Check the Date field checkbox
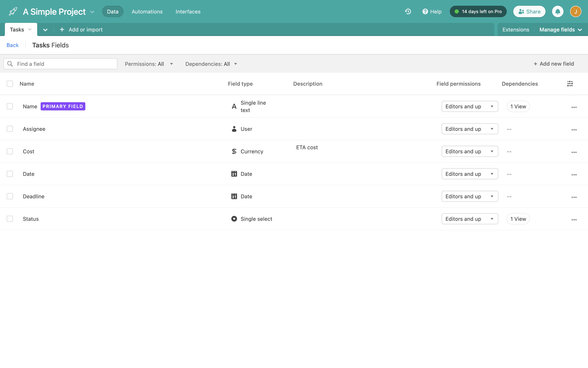The image size is (588, 368). pos(10,174)
